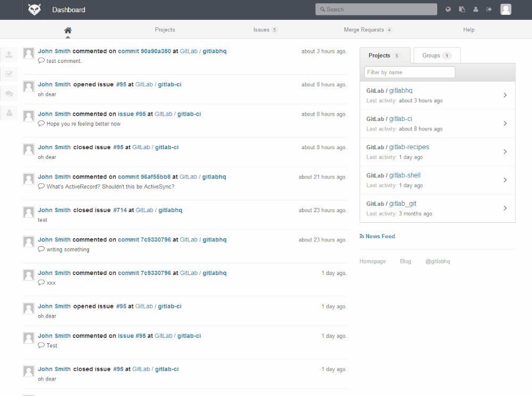Open the public area globe icon in header

(x=448, y=9)
